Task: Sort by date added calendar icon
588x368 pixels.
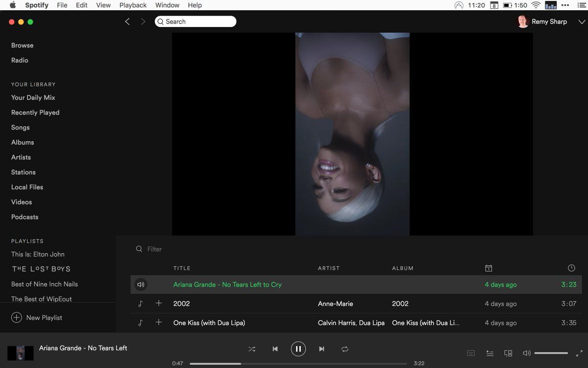Action: [x=489, y=268]
